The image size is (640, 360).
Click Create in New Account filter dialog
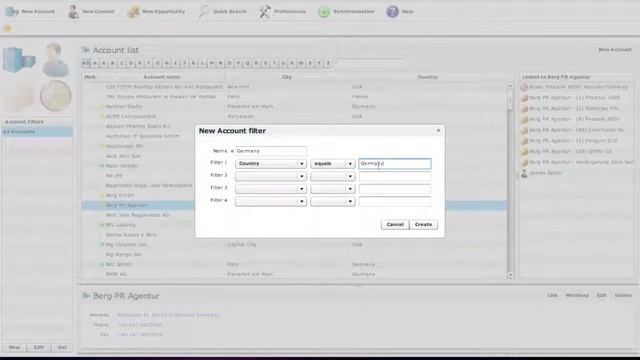(423, 224)
